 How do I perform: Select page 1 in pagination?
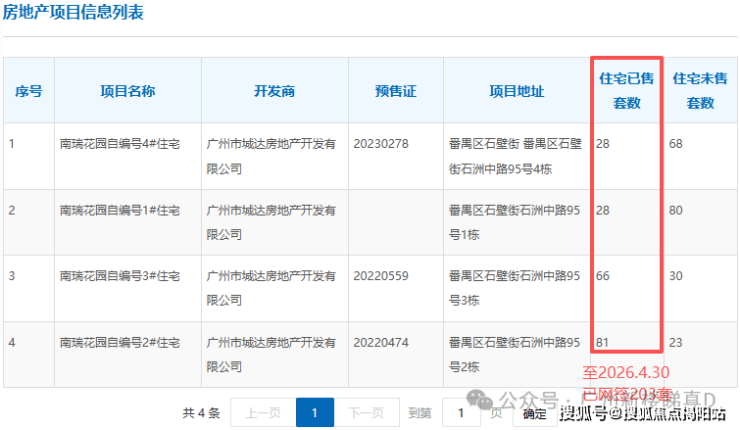pyautogui.click(x=315, y=413)
